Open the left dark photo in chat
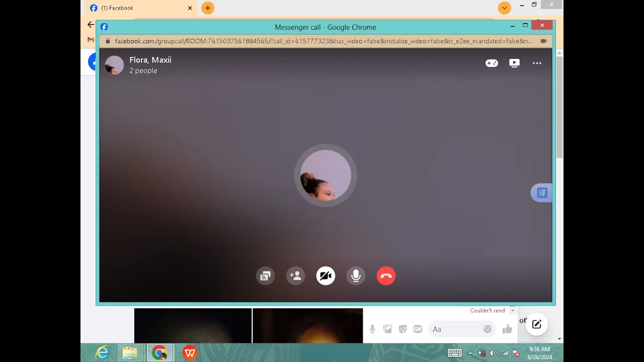This screenshot has width=644, height=362. [x=193, y=326]
